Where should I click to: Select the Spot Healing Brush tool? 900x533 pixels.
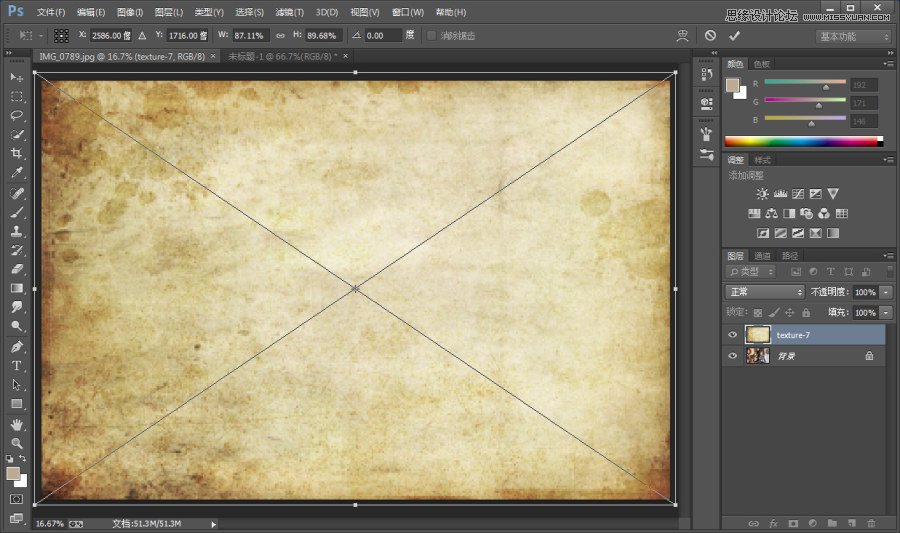tap(16, 193)
